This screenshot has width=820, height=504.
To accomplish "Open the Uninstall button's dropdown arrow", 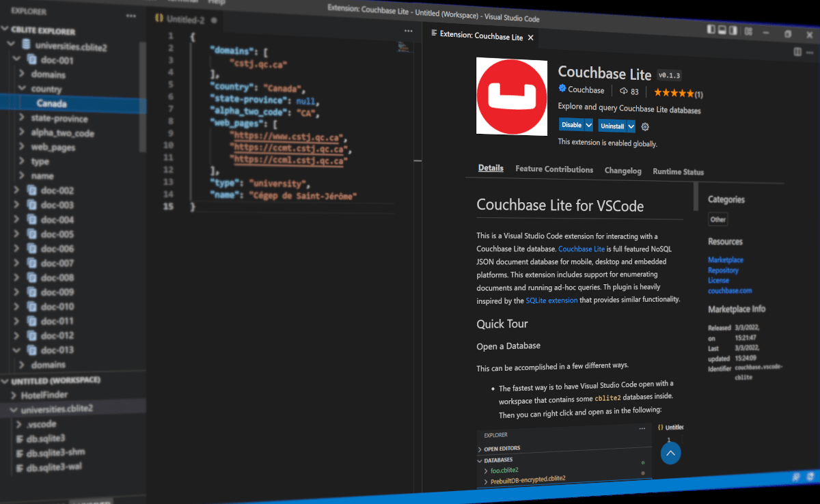I will tap(629, 126).
